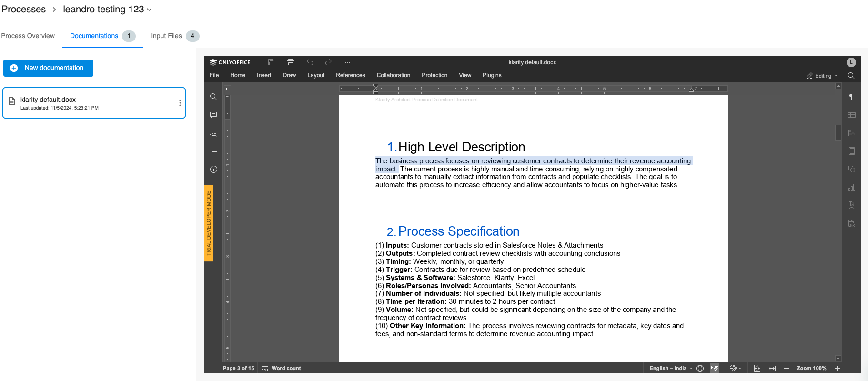The image size is (868, 381).
Task: Click the scroll up arrow of document
Action: point(838,86)
